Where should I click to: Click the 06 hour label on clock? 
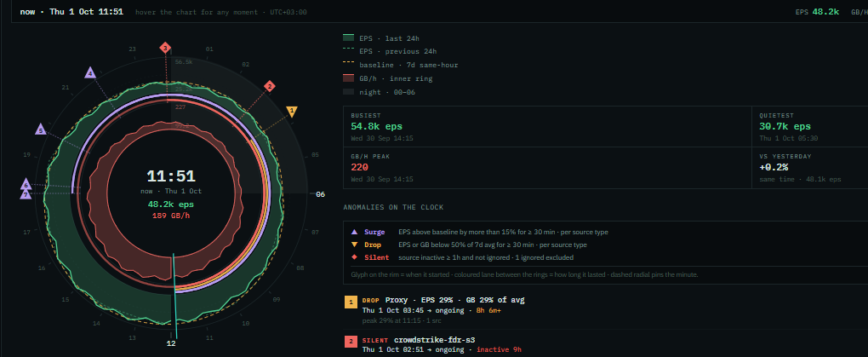(320, 194)
